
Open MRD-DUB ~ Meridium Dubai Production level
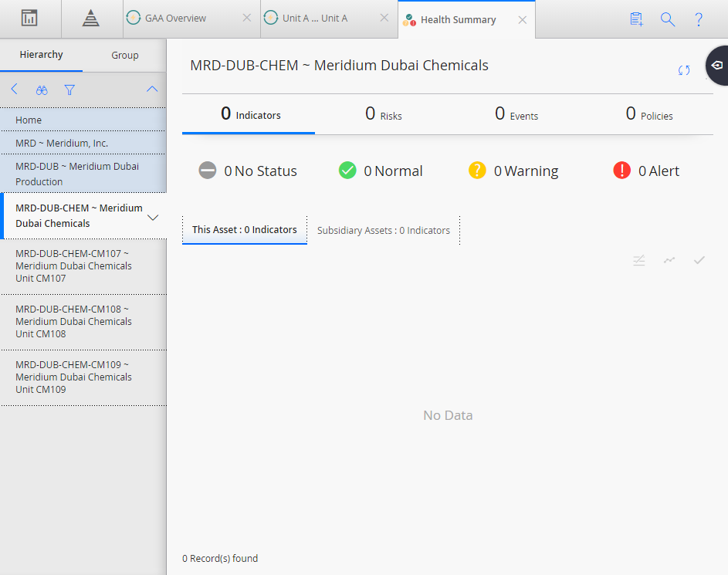[83, 174]
